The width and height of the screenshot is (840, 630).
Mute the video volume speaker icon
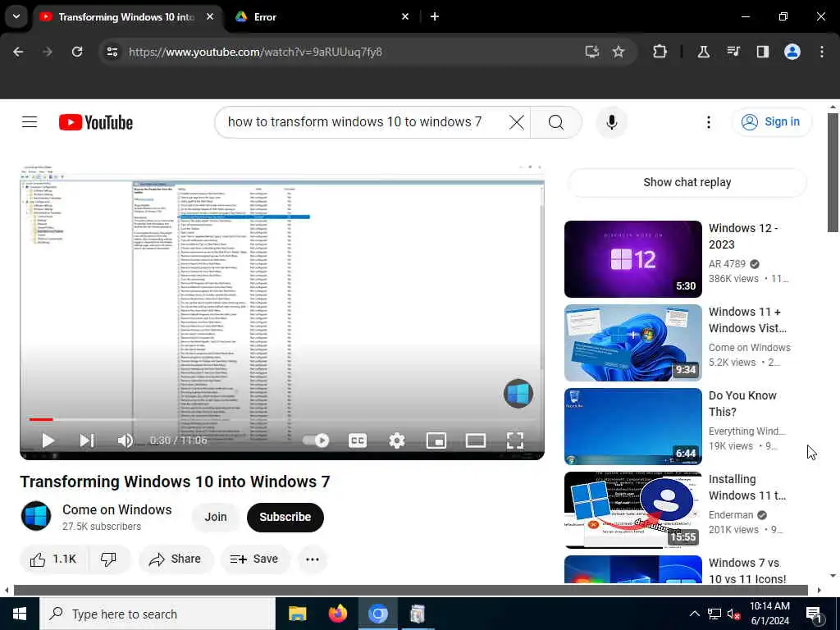pos(126,441)
